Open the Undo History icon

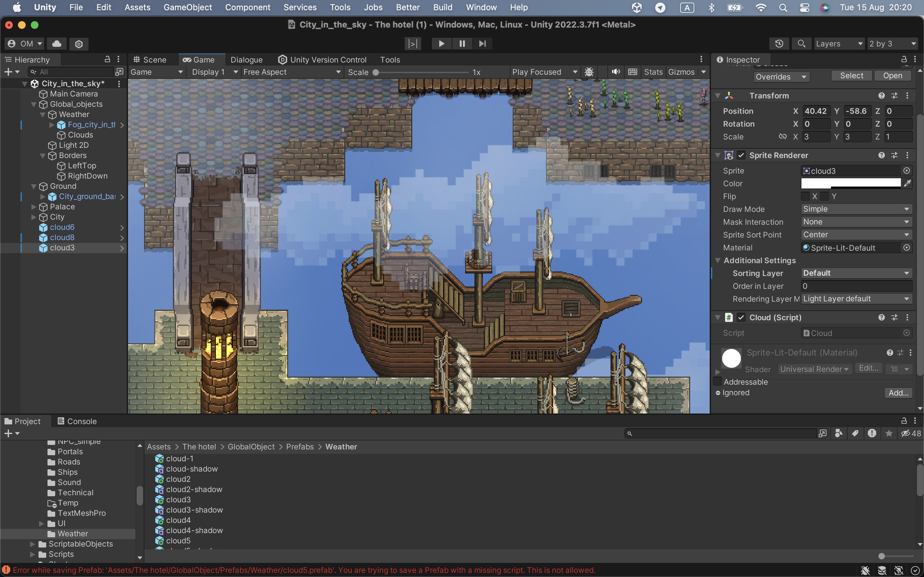click(779, 44)
